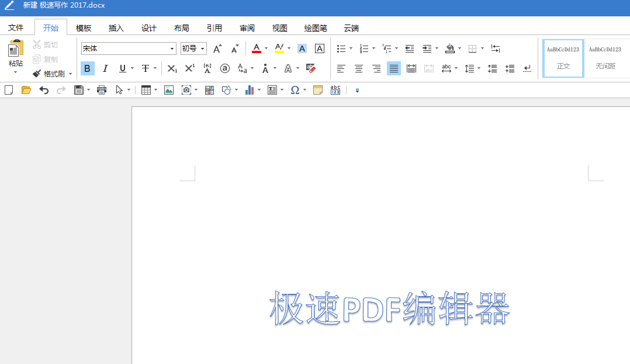630x364 pixels.
Task: Select the 无间距 (No Spacing) style
Action: pyautogui.click(x=605, y=58)
